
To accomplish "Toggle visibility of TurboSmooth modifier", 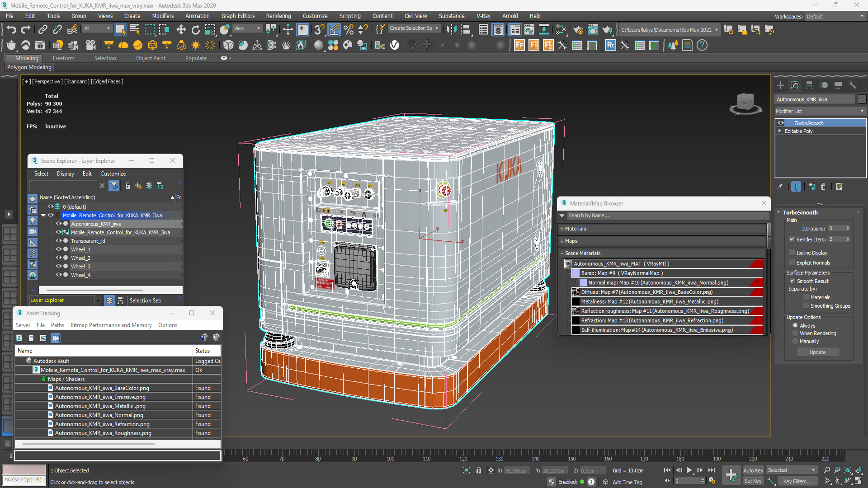I will [780, 123].
